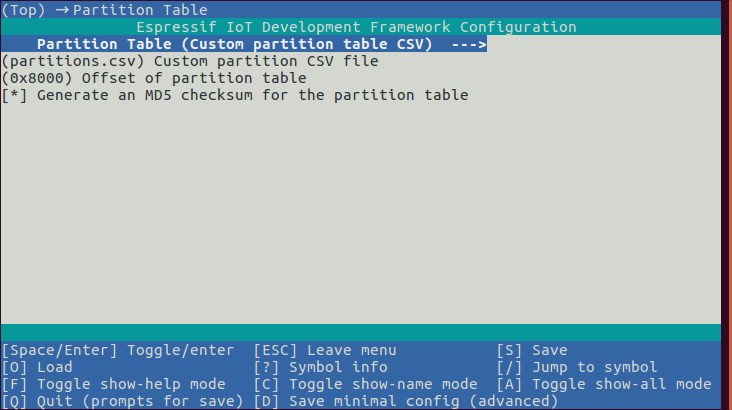Image resolution: width=732 pixels, height=410 pixels.
Task: Click [Q] Quit (prompts for save)
Action: click(122, 401)
